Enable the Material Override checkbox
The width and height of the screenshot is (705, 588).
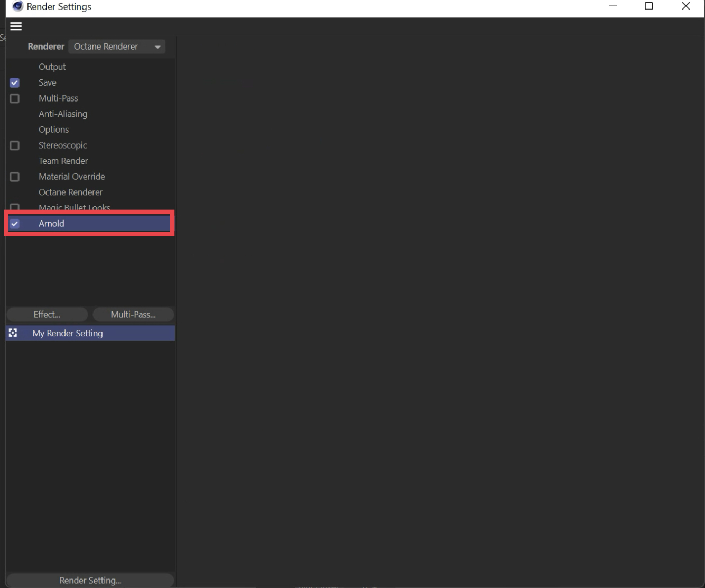click(x=15, y=177)
